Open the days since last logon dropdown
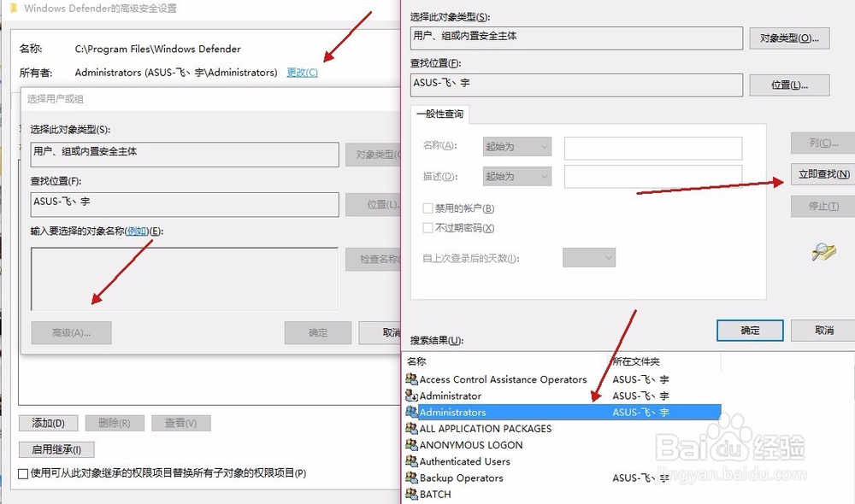Viewport: 855px width, 504px height. click(x=589, y=258)
